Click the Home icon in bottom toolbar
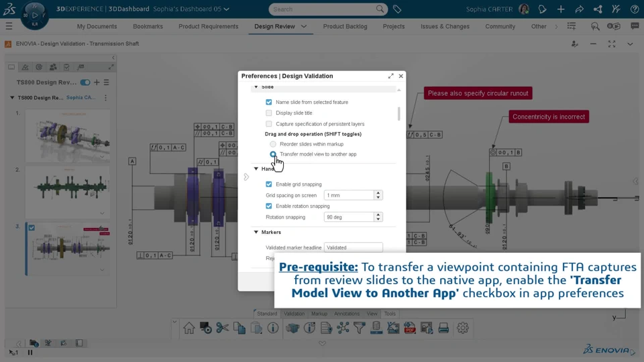Viewport: 644px width, 362px height. coord(189,328)
